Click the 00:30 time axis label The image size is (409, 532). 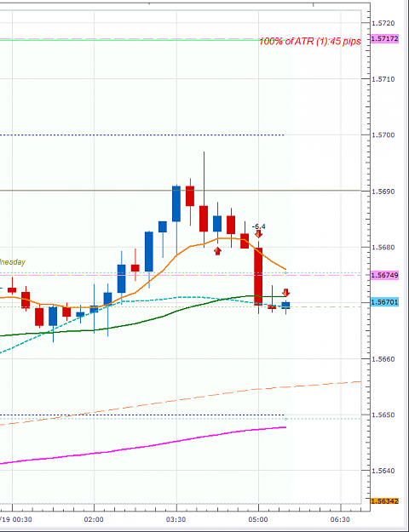16,519
